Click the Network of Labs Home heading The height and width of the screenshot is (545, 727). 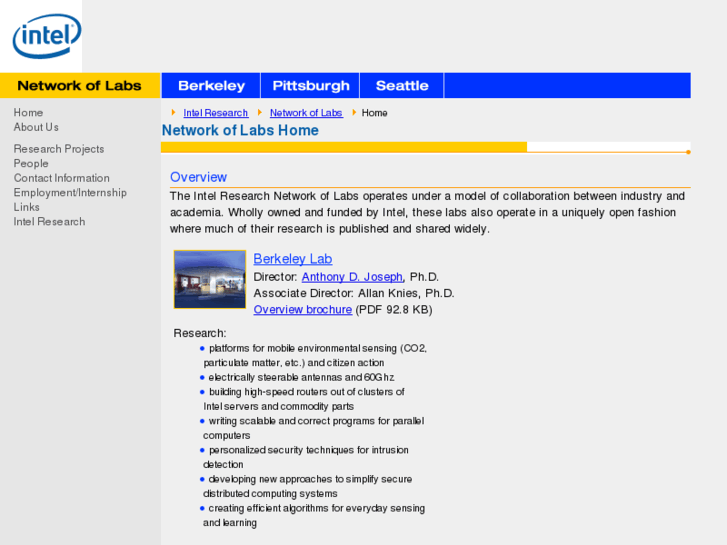click(240, 130)
